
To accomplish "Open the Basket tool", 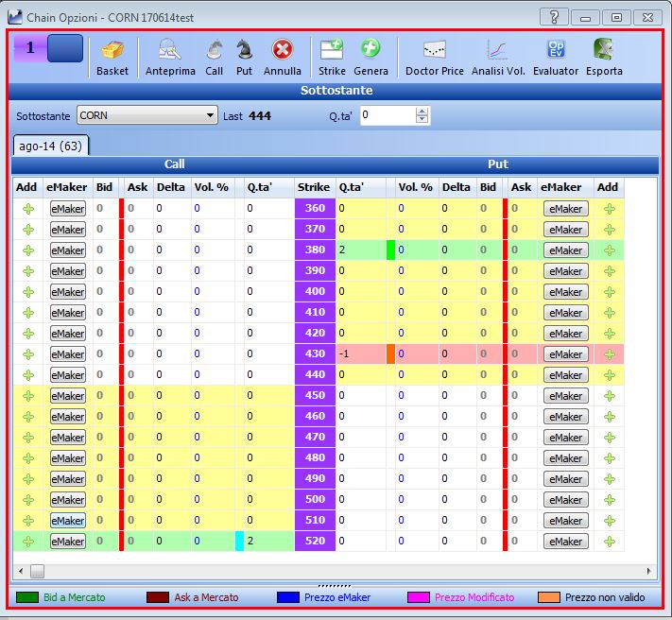I will 112,58.
